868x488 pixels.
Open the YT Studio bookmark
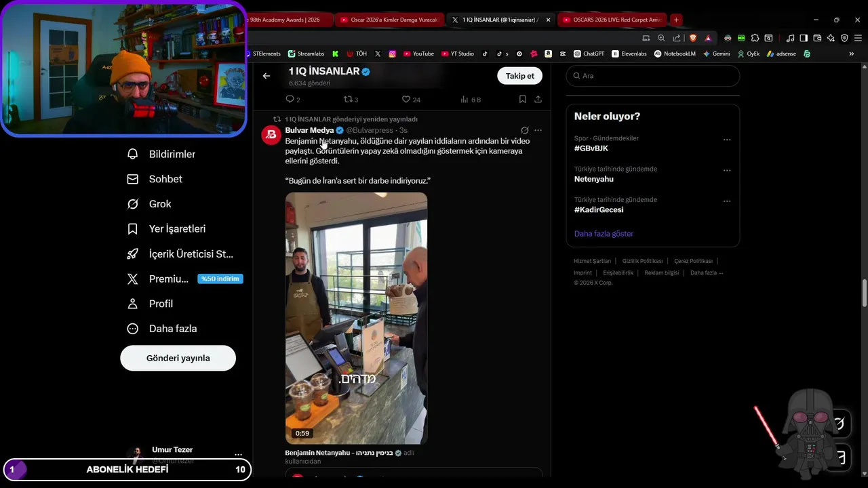pyautogui.click(x=458, y=54)
